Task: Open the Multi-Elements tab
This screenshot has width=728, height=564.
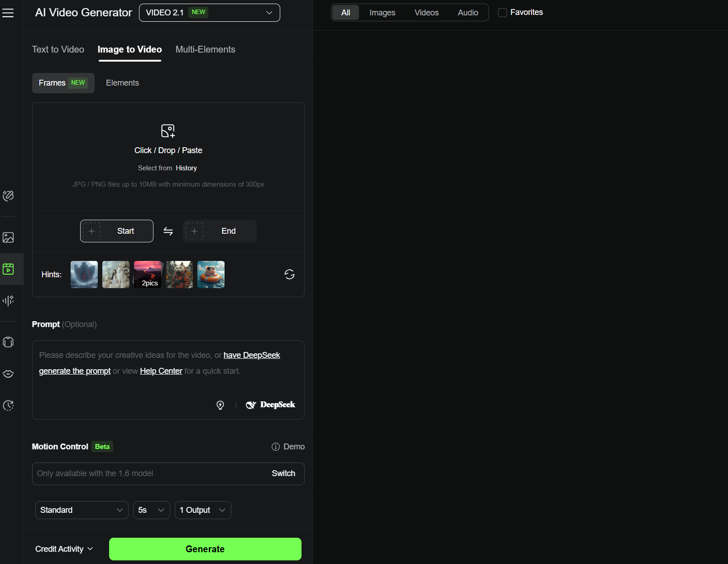Action: click(206, 49)
